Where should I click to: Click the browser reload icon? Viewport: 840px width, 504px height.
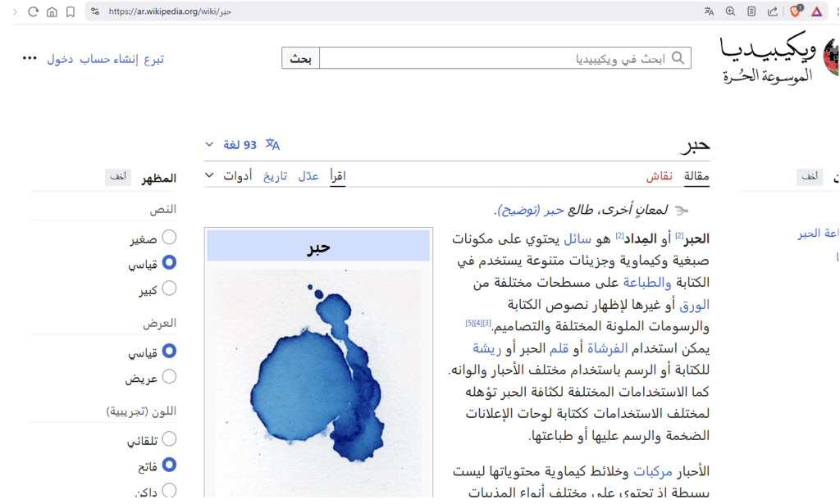[x=34, y=11]
